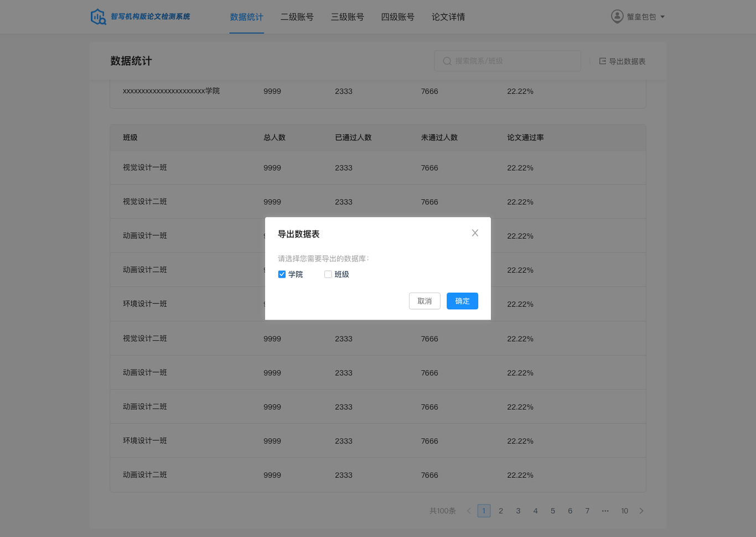Click the pagination ellipsis for more pages

[605, 511]
